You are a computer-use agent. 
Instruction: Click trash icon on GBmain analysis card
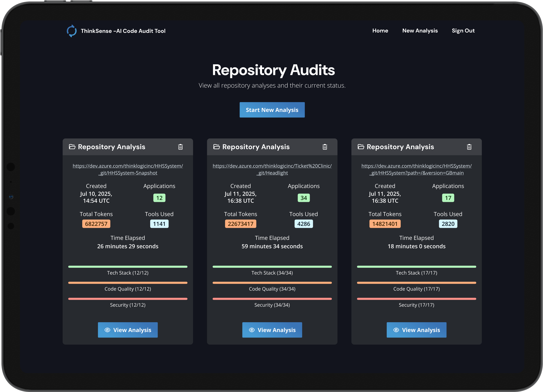coord(469,147)
